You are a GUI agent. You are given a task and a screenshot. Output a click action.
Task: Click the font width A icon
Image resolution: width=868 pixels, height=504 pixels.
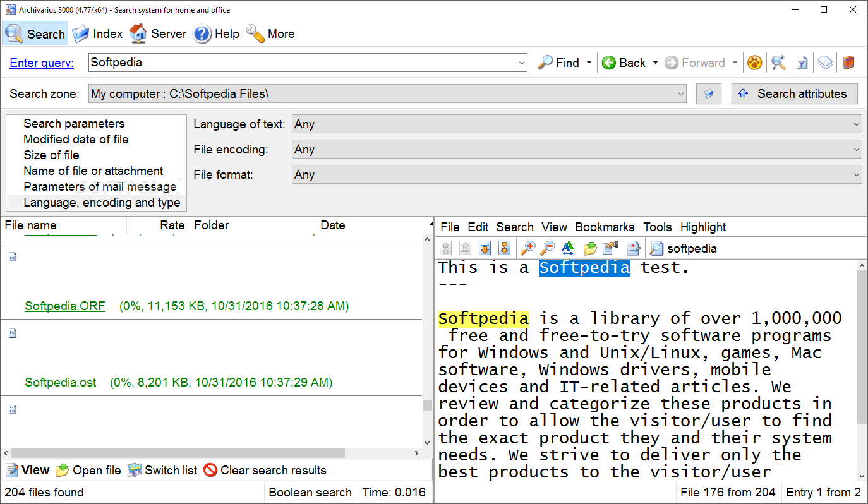567,248
